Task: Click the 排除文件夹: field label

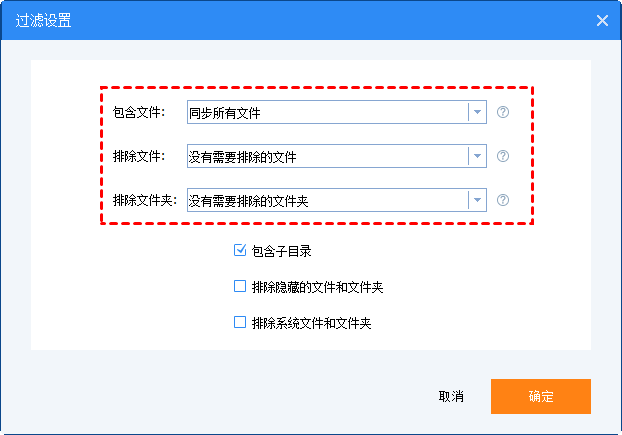Action: tap(146, 201)
